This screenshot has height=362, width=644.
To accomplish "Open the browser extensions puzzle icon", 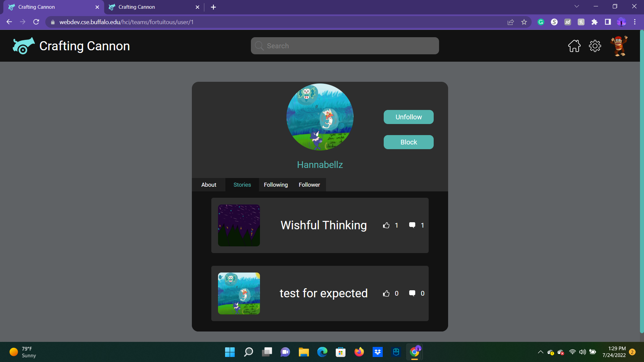I will [x=594, y=22].
